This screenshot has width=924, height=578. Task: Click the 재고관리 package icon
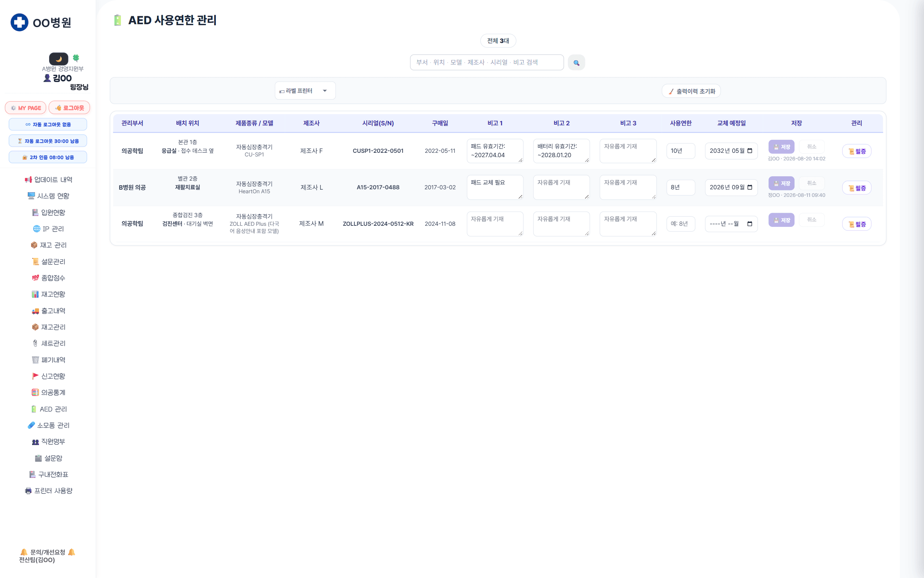[x=35, y=327]
